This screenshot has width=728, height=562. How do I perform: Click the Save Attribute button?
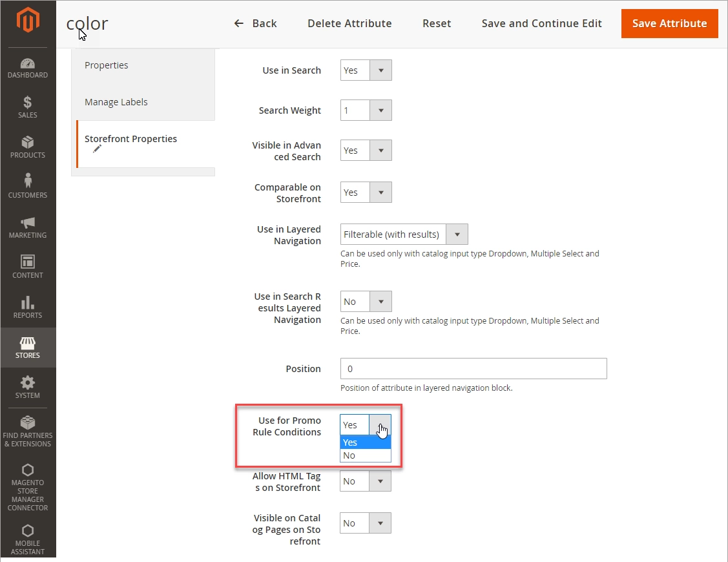669,23
